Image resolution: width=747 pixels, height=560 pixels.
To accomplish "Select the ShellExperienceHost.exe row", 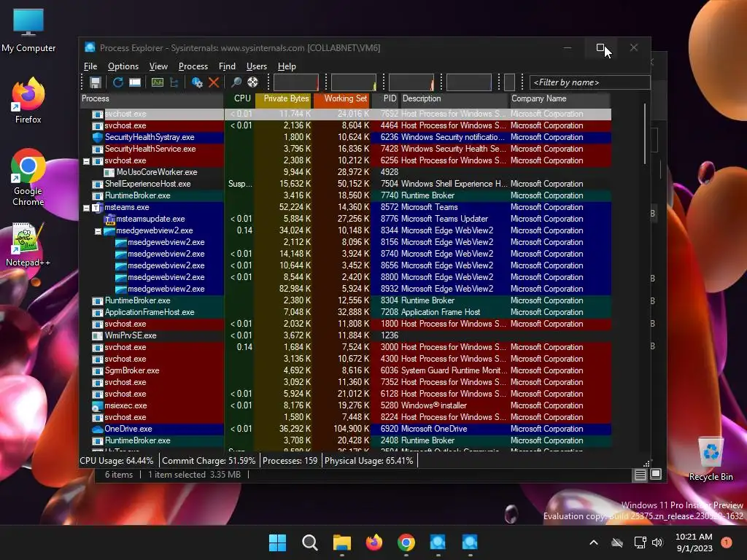I will pos(346,184).
